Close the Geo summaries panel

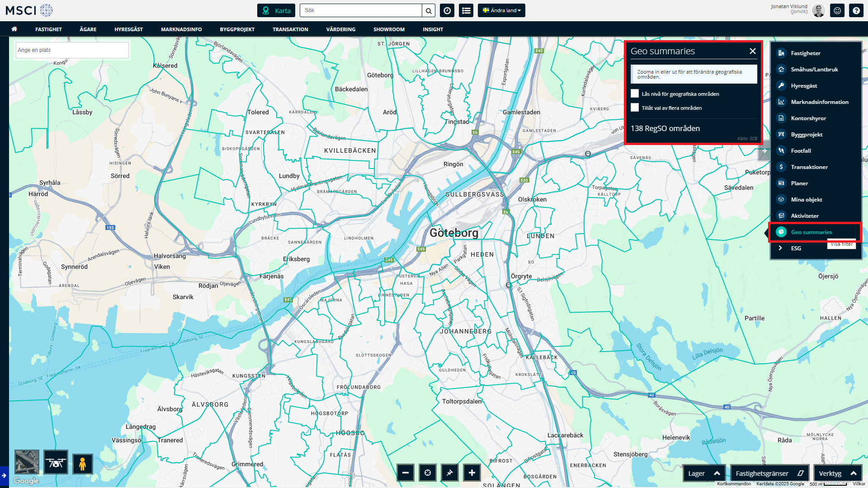click(752, 51)
